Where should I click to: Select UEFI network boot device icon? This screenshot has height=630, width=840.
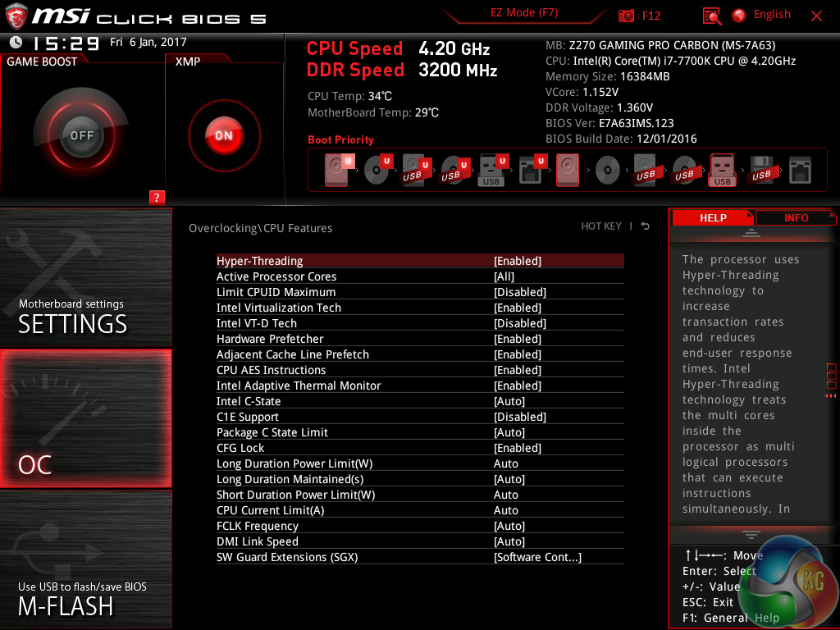[x=532, y=170]
